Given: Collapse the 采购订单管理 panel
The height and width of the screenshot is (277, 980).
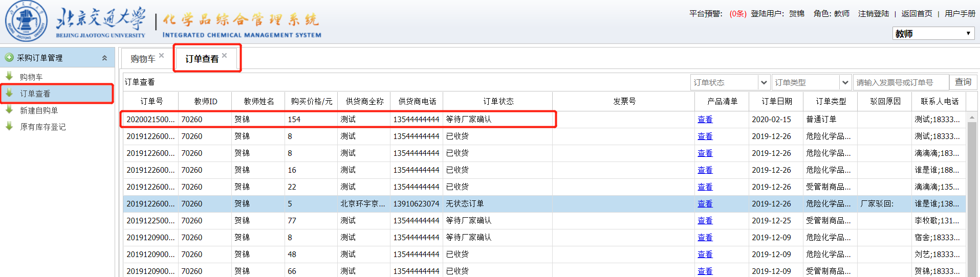Looking at the screenshot, I should (104, 58).
